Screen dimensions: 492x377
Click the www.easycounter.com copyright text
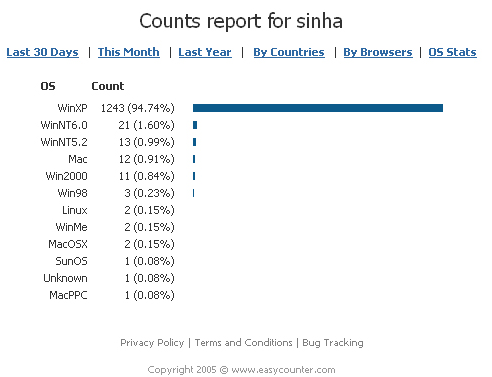283,370
